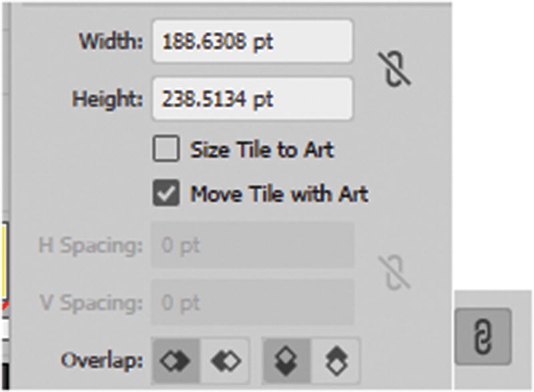534x392 pixels.
Task: Click into the Width value field
Action: pyautogui.click(x=252, y=41)
